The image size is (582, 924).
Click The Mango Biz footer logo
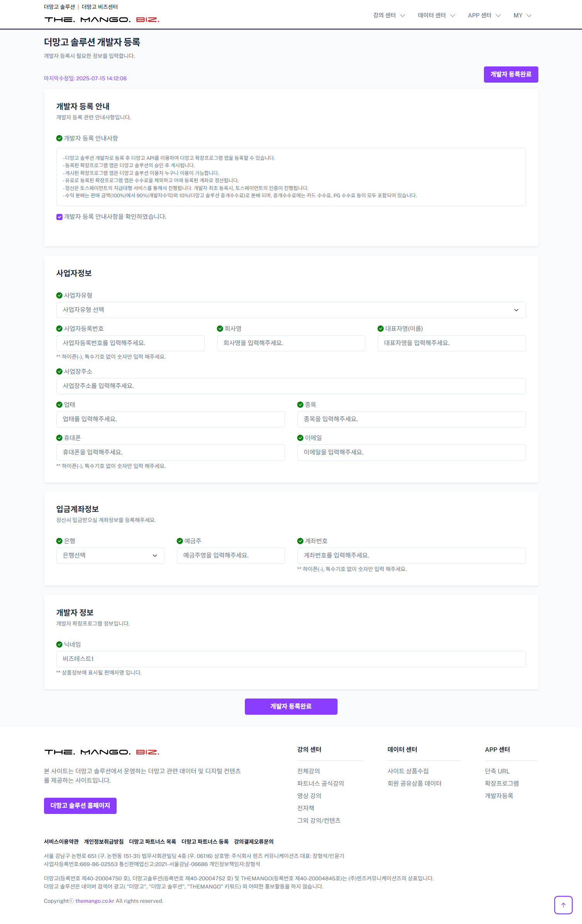(x=102, y=752)
